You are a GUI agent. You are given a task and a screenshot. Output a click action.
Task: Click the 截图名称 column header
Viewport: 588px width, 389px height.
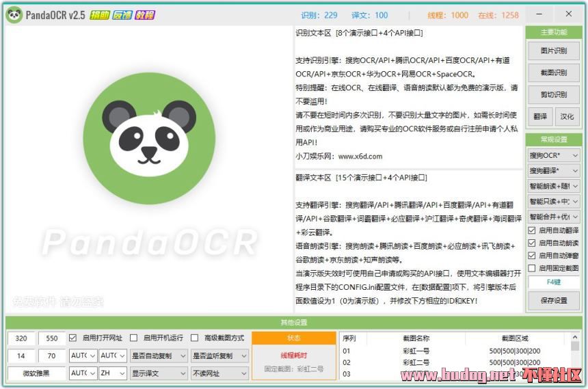coord(416,338)
